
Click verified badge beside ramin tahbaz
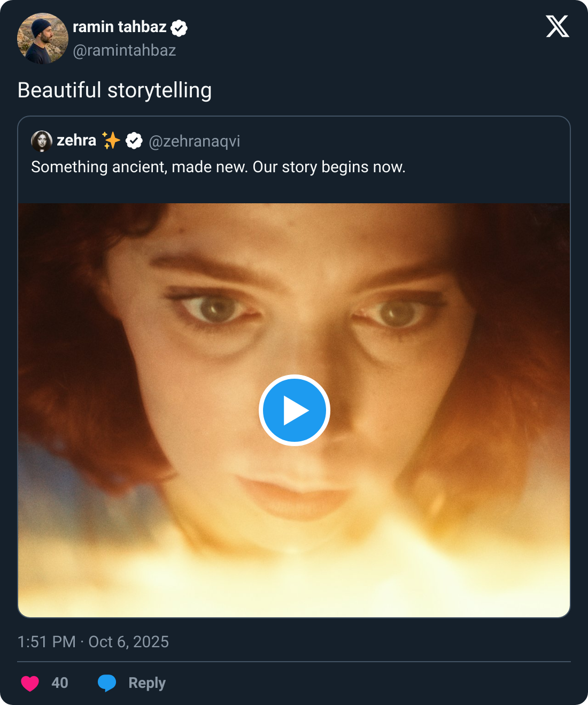tap(179, 28)
